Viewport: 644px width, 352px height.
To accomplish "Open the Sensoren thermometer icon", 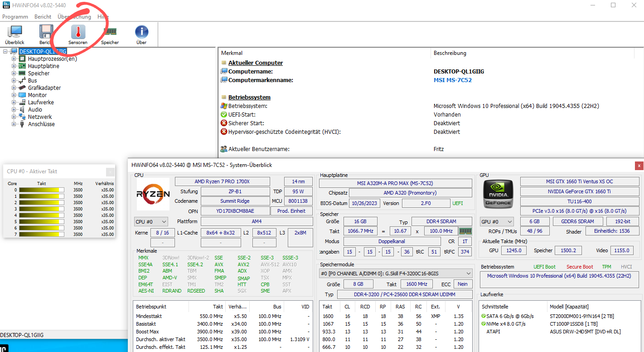I will 78,32.
